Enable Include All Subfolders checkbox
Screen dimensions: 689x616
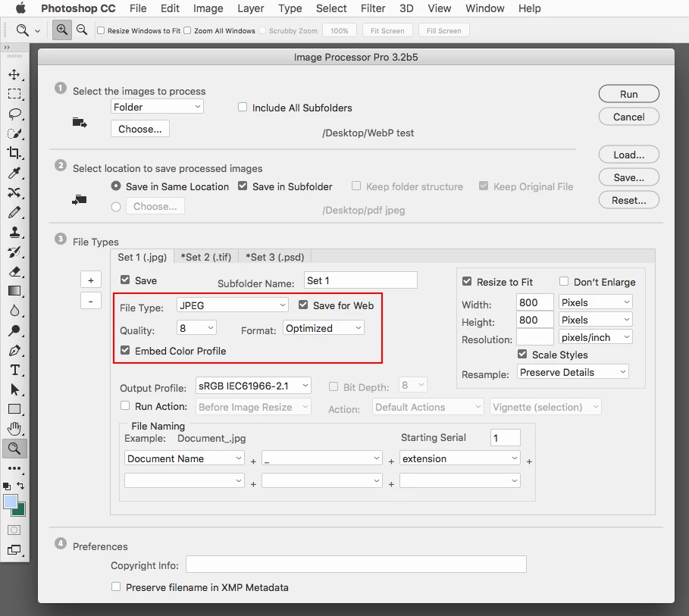[242, 107]
